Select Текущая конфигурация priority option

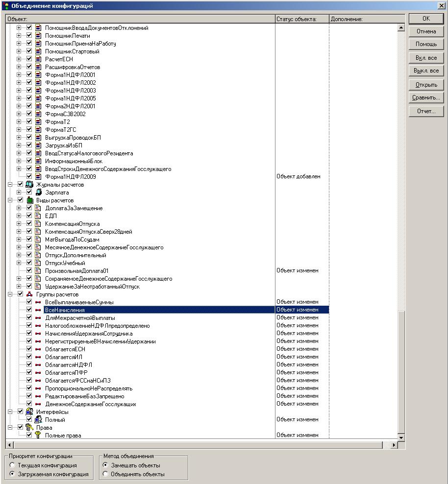pyautogui.click(x=12, y=465)
